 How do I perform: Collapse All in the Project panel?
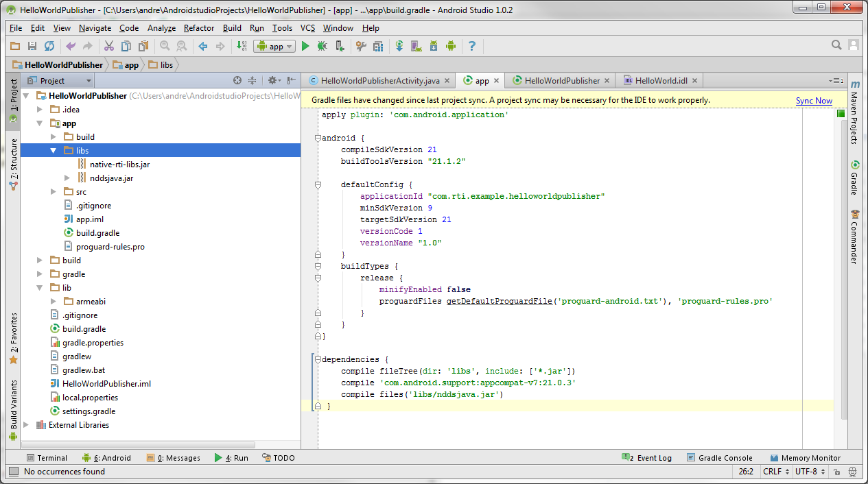pyautogui.click(x=253, y=80)
